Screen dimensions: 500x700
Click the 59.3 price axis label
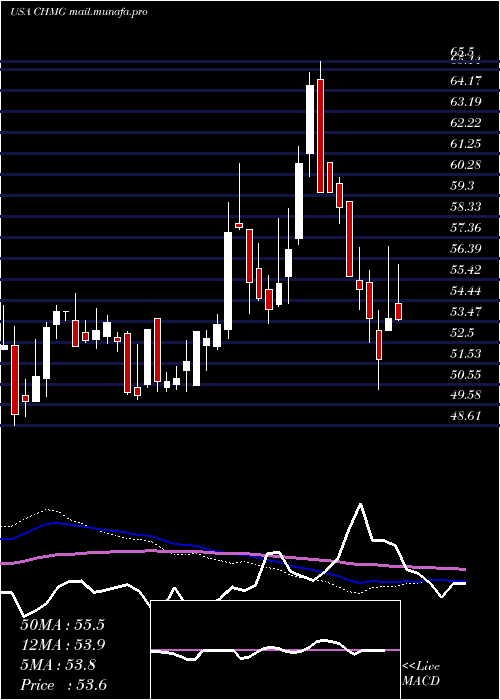[x=462, y=186]
